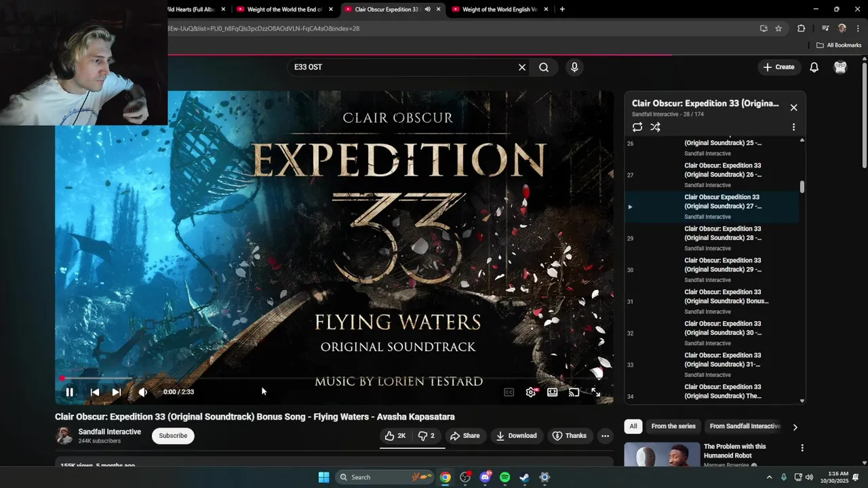This screenshot has width=868, height=488.
Task: Skip to next video in player
Action: [117, 392]
